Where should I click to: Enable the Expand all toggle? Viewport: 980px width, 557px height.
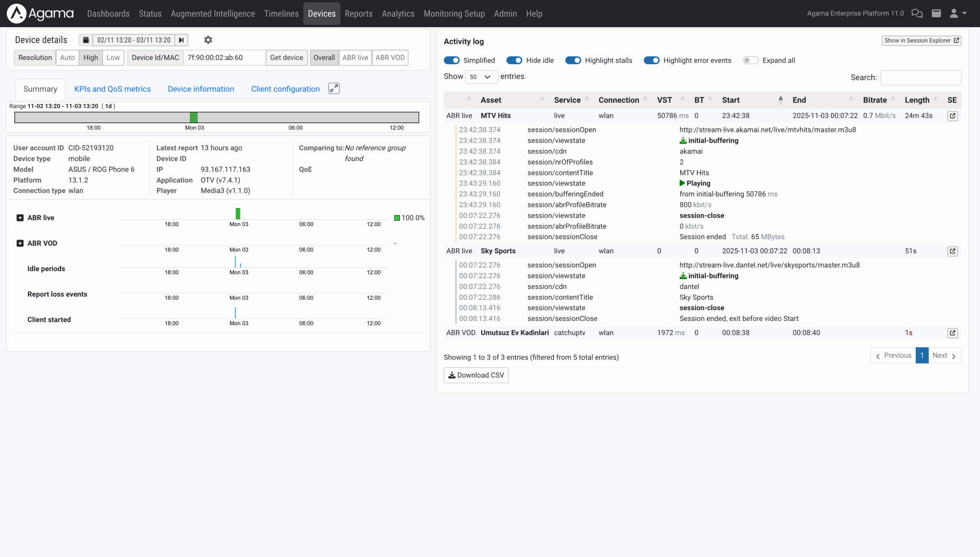pyautogui.click(x=750, y=60)
